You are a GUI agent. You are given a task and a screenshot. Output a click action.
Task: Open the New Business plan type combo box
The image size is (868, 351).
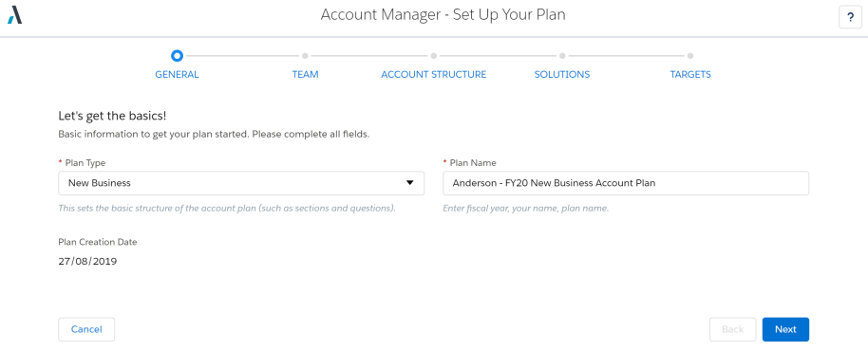tap(241, 183)
